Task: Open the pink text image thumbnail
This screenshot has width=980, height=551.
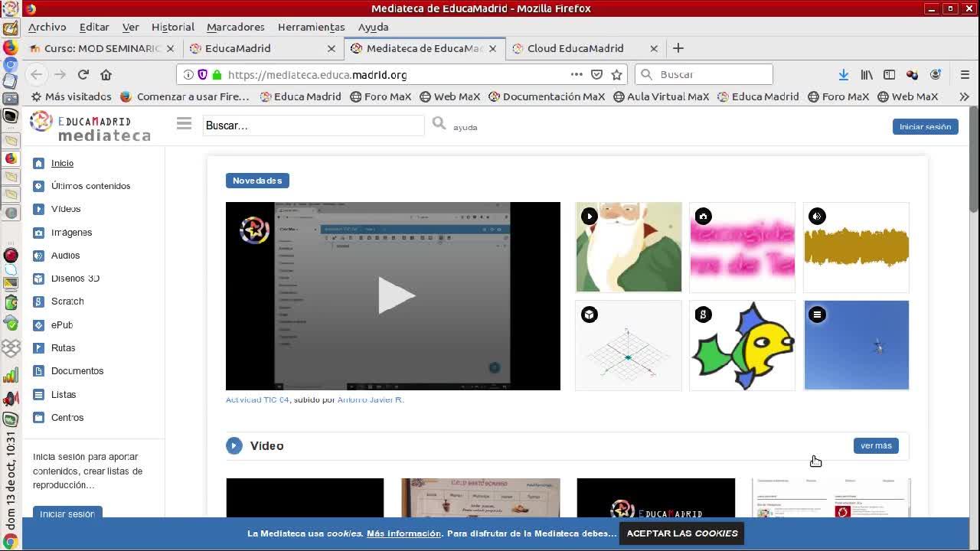Action: click(742, 247)
